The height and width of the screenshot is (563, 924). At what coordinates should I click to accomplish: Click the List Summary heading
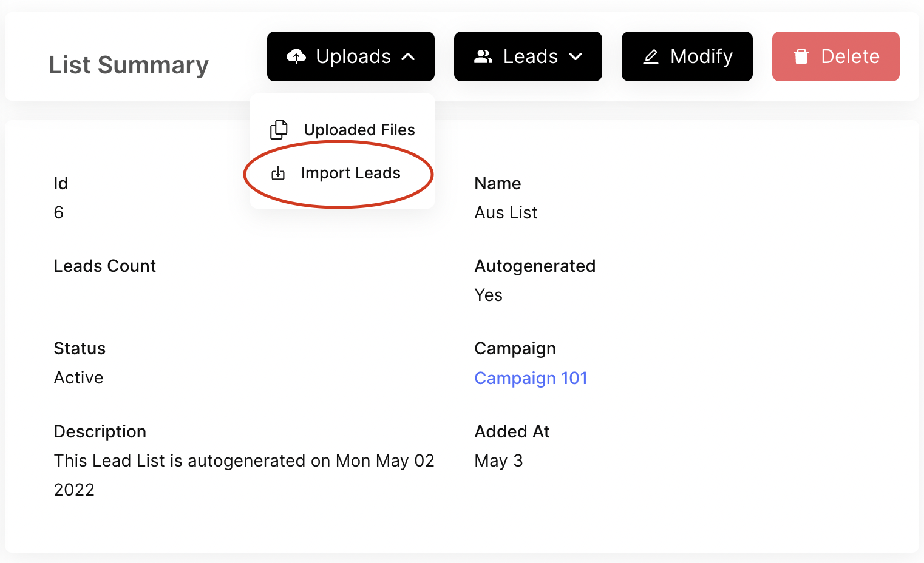coord(129,65)
